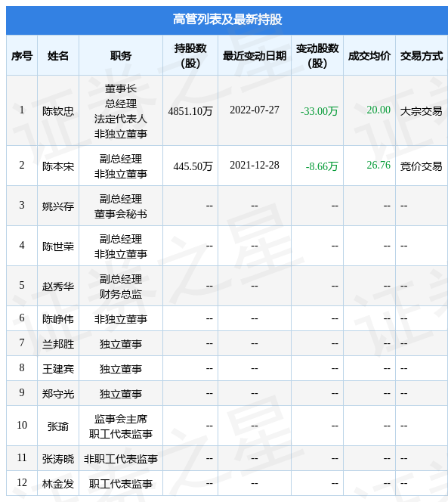This screenshot has width=448, height=502.
Task: Click 非职工代表监事 in 张涛晓's row
Action: 121,459
